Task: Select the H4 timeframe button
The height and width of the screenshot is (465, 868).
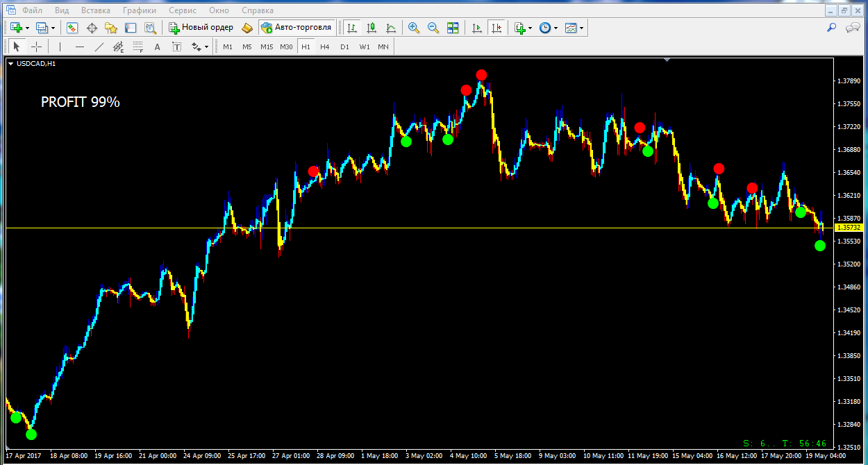Action: [x=325, y=47]
